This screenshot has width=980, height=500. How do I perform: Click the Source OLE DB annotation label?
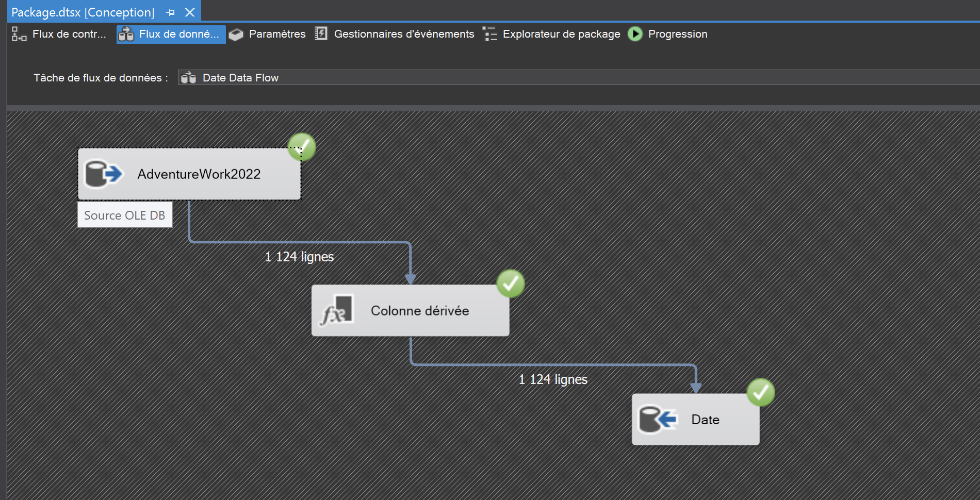point(124,215)
